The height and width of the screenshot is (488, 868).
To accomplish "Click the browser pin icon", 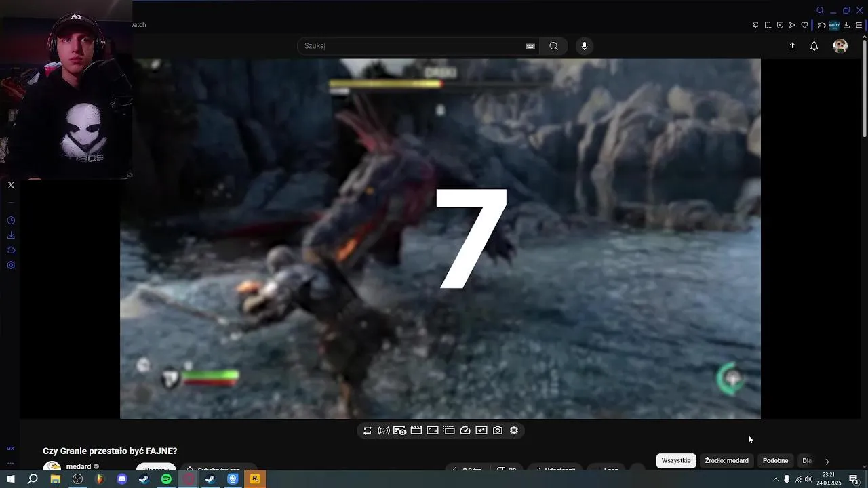I will (755, 25).
